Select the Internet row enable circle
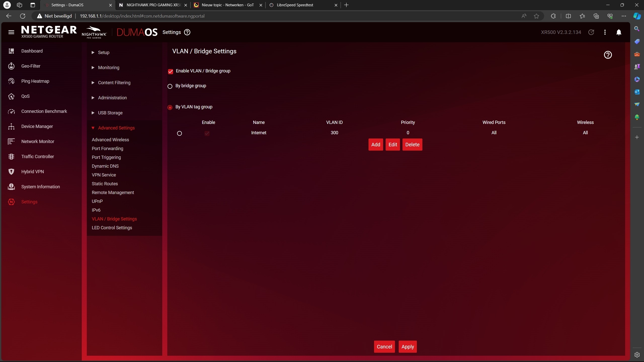Screen dimensions: 644x362 (179, 133)
